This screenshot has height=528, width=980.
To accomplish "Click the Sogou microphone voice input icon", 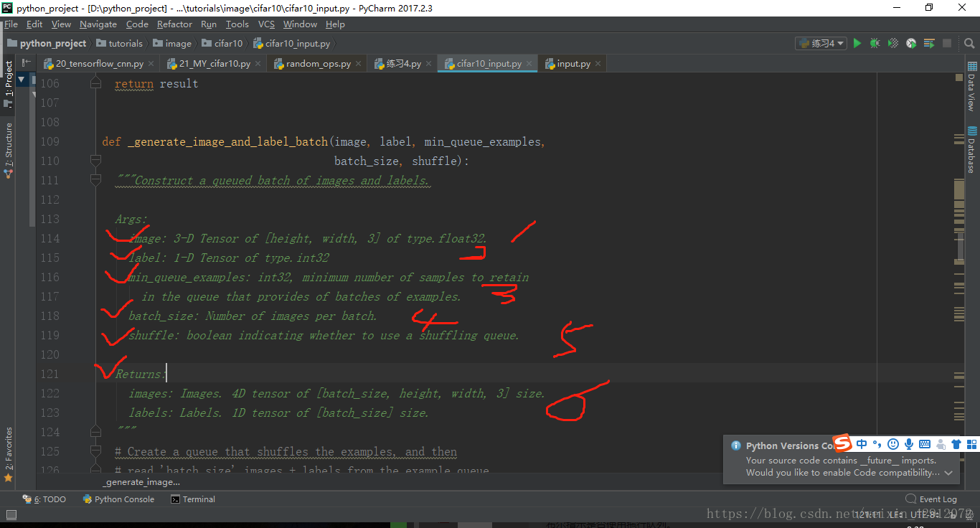I will (x=908, y=444).
